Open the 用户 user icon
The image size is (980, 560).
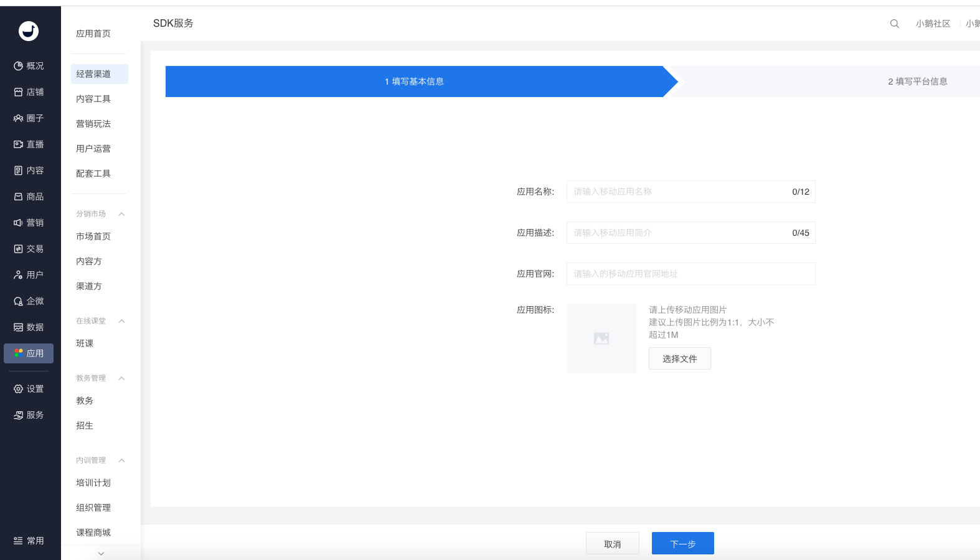(x=19, y=275)
